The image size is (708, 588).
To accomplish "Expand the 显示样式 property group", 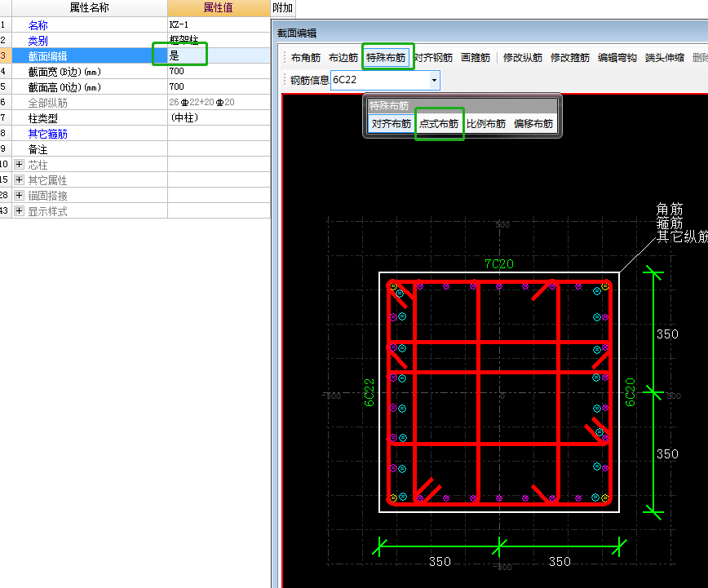I will tap(19, 211).
